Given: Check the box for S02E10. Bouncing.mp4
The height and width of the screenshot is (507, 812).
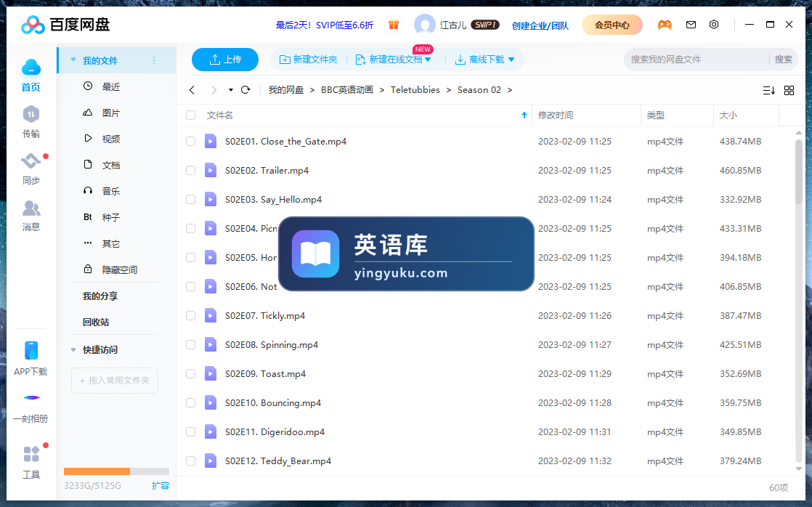Looking at the screenshot, I should (x=190, y=402).
